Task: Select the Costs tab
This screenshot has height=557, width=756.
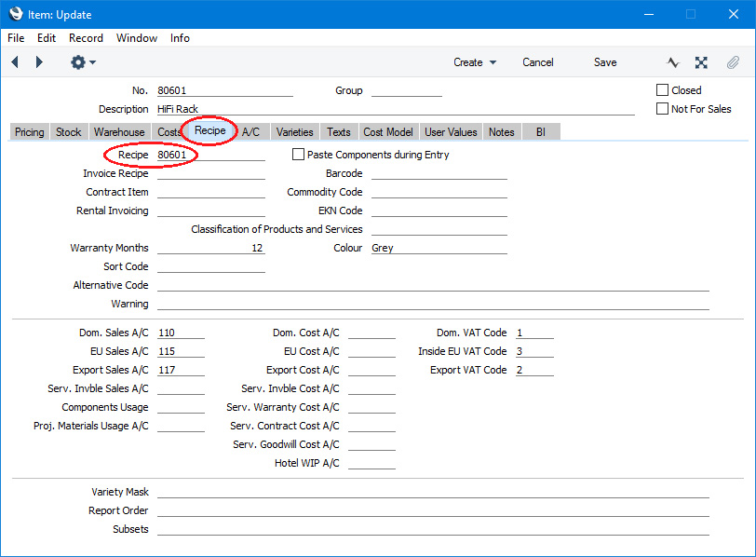Action: tap(169, 131)
